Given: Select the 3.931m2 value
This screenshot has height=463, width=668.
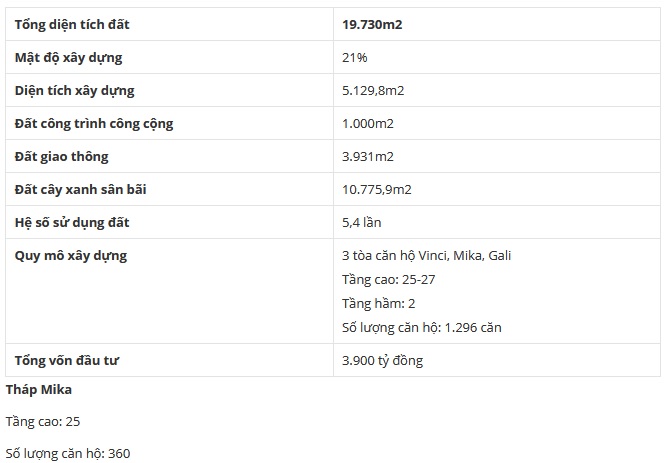Looking at the screenshot, I should (x=368, y=157).
